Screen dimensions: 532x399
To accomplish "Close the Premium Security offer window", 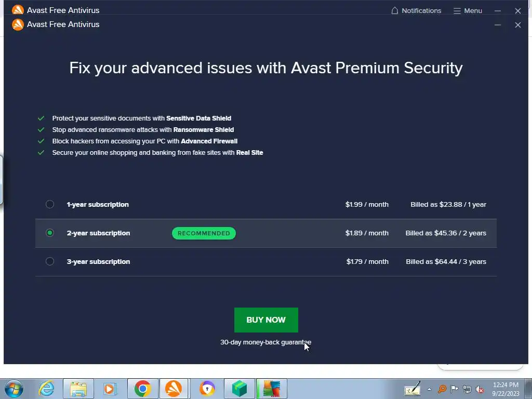I will coord(517,24).
